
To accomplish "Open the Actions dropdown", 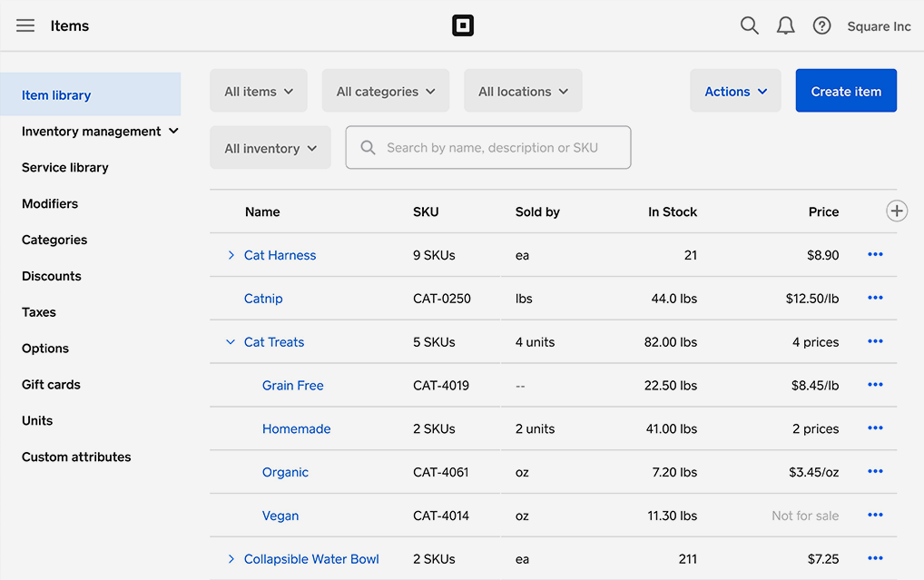I will pyautogui.click(x=735, y=91).
